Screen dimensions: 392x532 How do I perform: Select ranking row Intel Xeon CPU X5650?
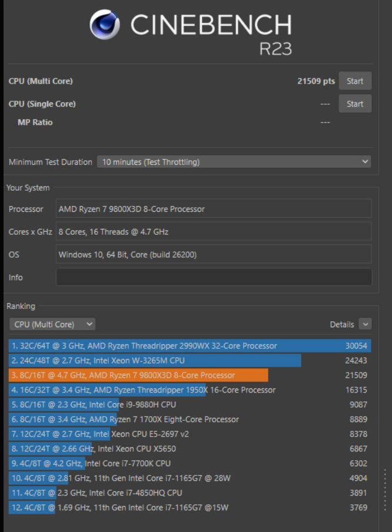click(190, 448)
